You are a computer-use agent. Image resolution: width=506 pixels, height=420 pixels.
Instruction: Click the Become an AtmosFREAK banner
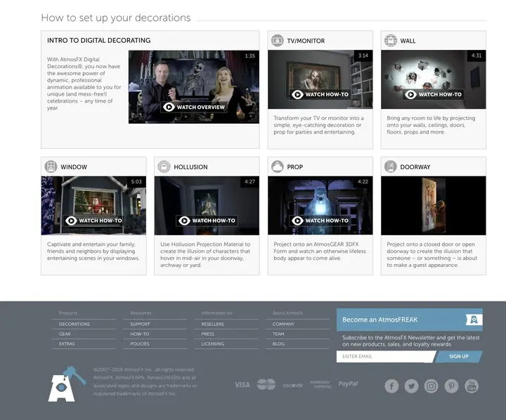point(410,320)
